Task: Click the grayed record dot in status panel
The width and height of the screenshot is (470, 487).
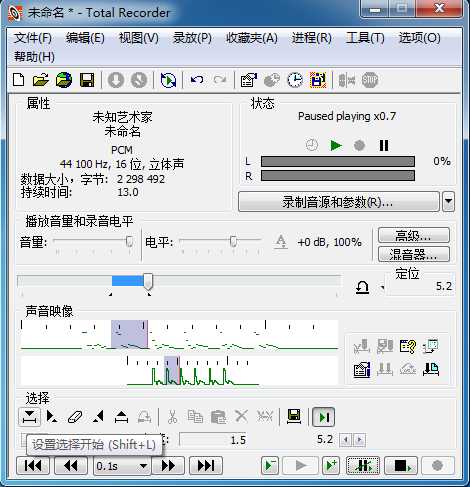Action: coord(359,145)
